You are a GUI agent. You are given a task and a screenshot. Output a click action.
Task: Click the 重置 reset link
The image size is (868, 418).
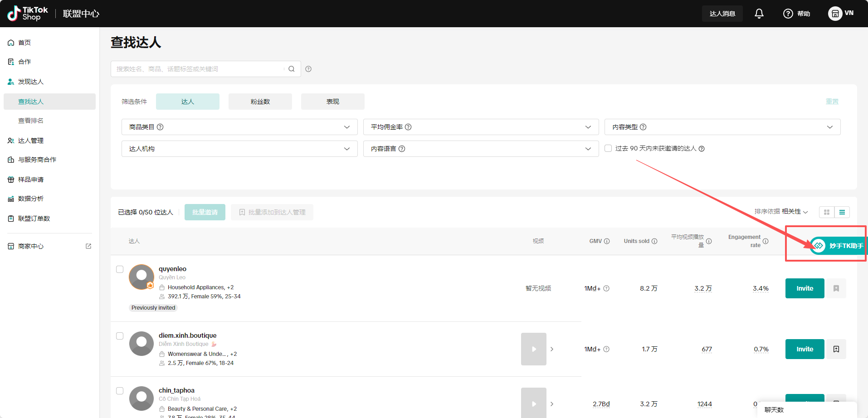(x=832, y=102)
